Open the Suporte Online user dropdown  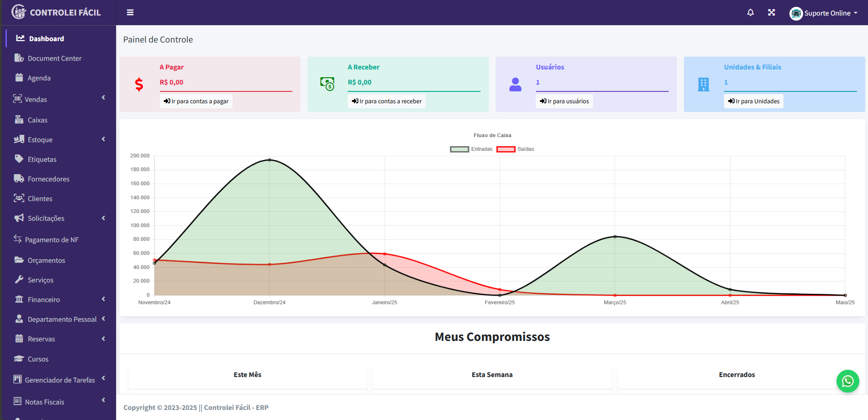(x=824, y=13)
